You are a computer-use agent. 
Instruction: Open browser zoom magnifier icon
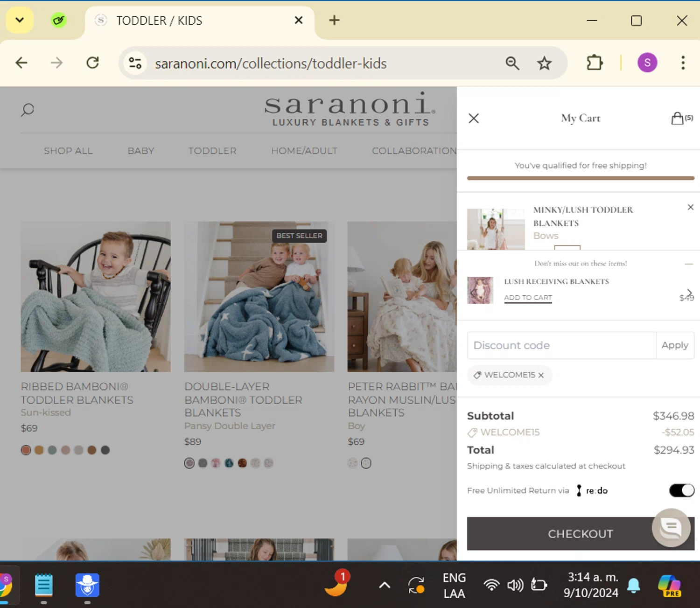pos(512,63)
